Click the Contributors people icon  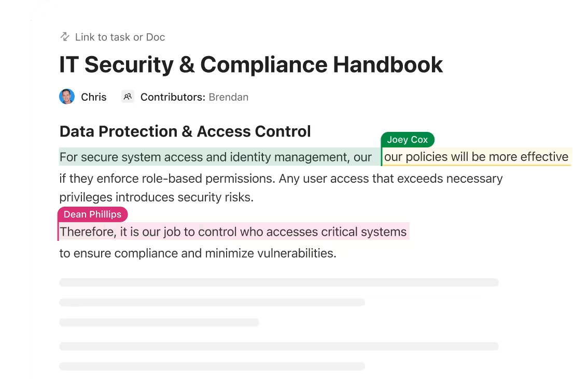tap(128, 97)
